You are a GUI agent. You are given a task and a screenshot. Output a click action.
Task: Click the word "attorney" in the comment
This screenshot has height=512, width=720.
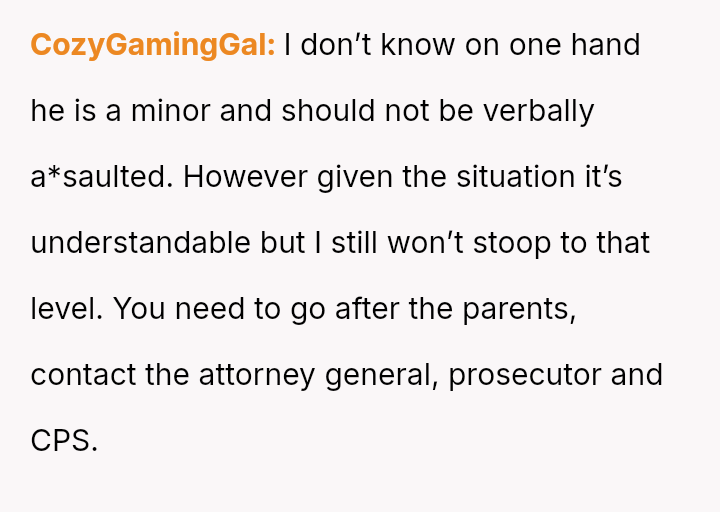point(257,375)
